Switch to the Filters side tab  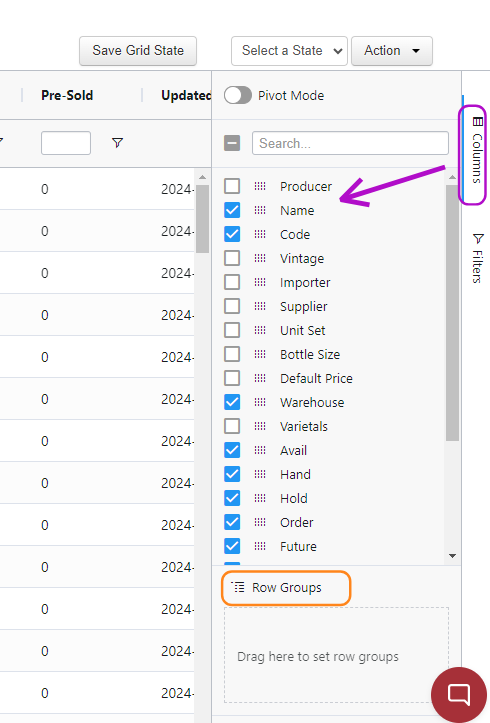pyautogui.click(x=477, y=258)
